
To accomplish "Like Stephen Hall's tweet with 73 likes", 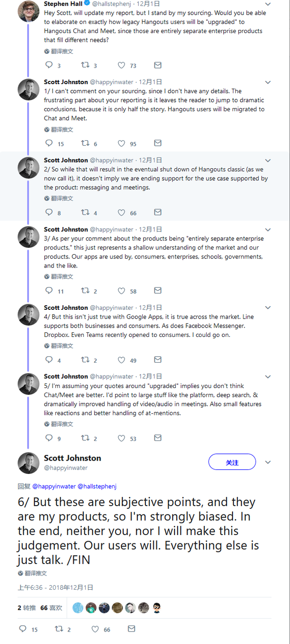I will [x=122, y=65].
